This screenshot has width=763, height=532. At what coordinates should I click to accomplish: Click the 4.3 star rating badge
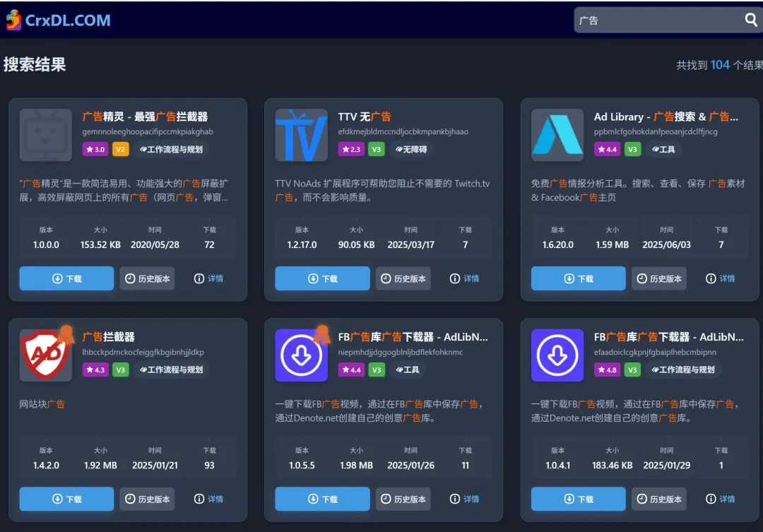[x=95, y=370]
